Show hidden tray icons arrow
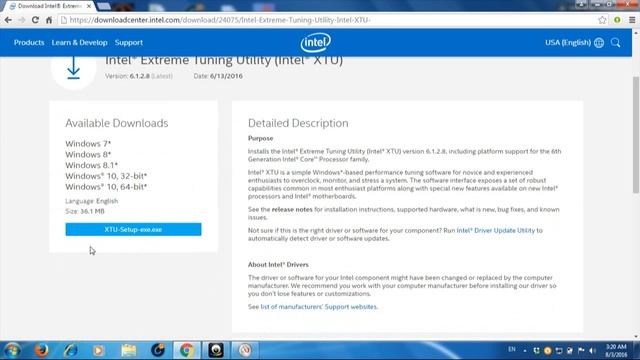 click(x=525, y=351)
